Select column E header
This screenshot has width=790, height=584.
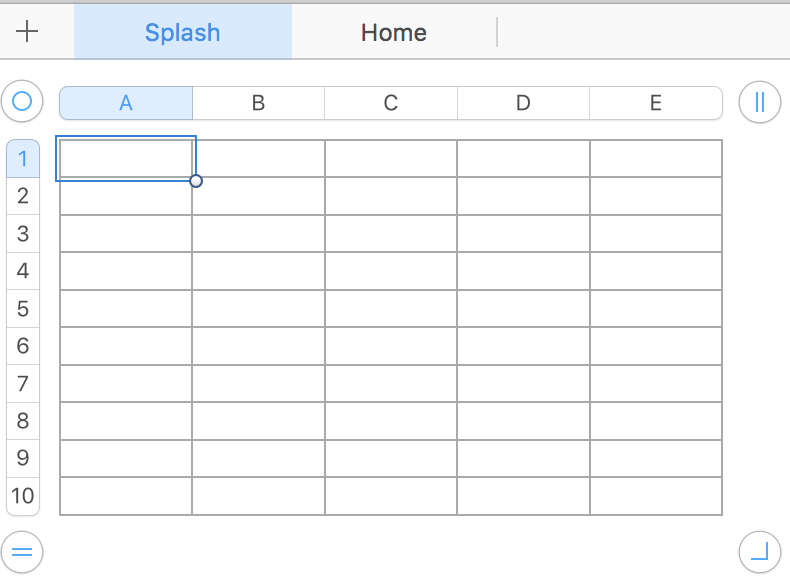point(656,103)
